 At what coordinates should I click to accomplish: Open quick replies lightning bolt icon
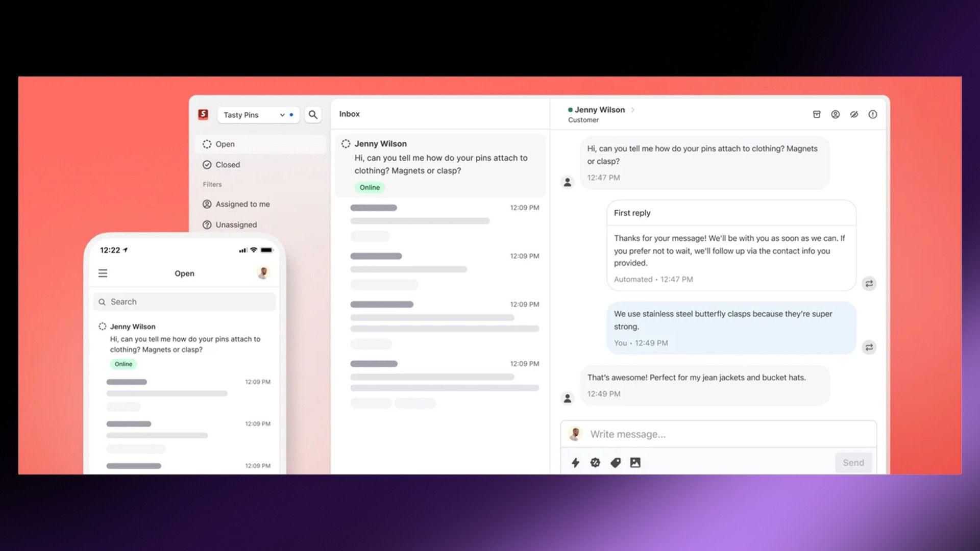575,463
